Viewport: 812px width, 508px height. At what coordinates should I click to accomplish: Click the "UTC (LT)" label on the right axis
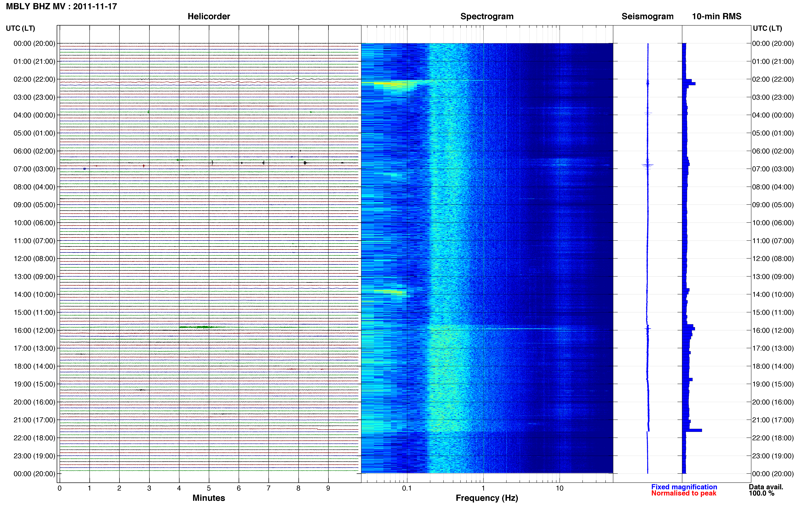click(x=767, y=28)
